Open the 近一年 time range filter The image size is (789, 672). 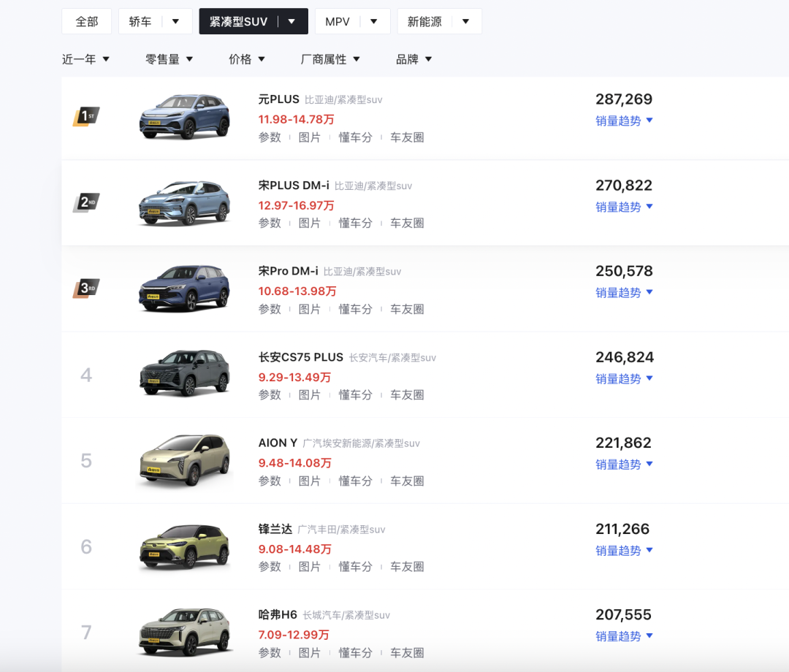coord(85,59)
